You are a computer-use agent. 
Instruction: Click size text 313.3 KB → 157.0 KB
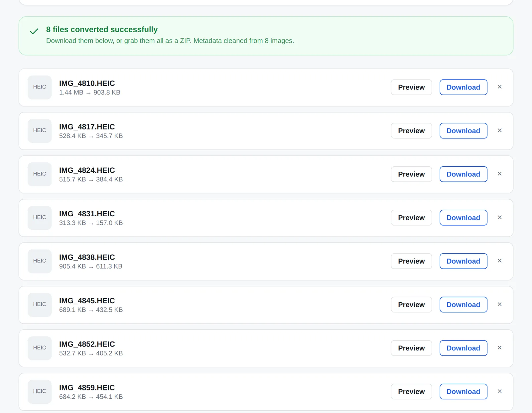(91, 223)
